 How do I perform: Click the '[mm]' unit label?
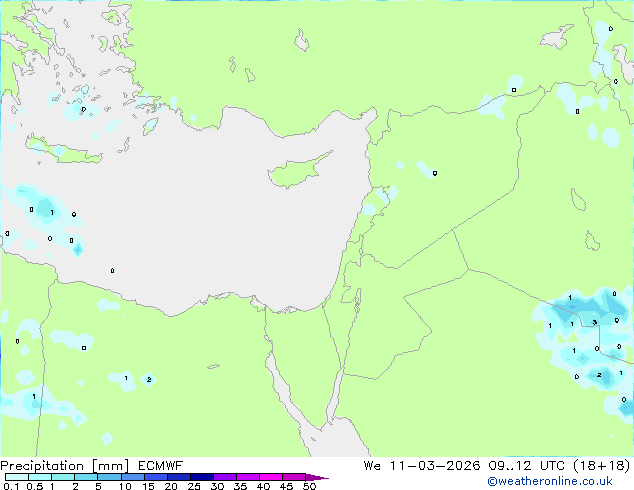110,466
